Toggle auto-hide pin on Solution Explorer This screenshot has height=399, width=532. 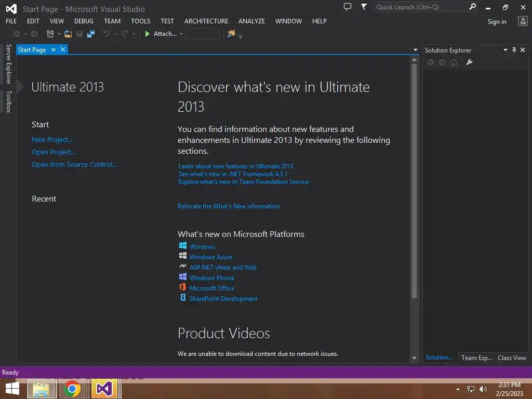click(514, 50)
